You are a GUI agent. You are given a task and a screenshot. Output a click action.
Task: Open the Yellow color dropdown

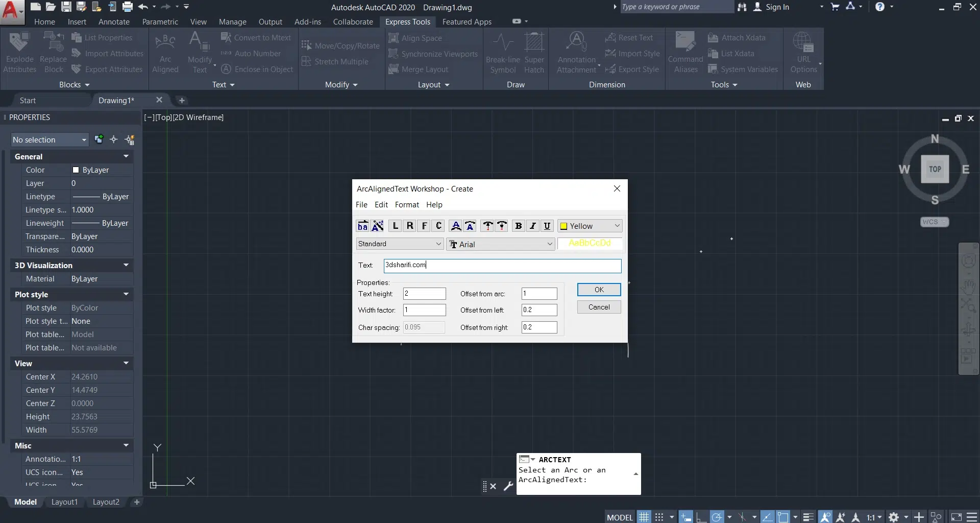590,226
